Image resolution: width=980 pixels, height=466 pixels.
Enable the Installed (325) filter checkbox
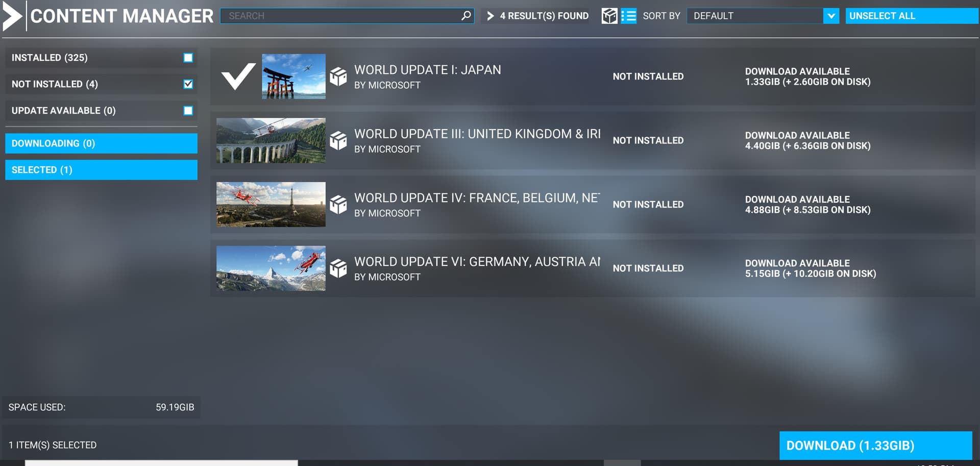pos(188,58)
